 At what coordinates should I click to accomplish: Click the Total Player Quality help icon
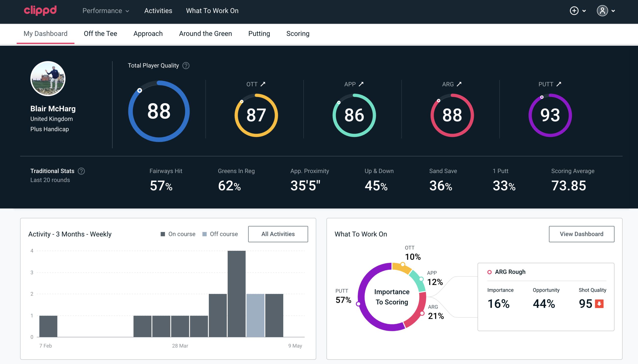point(185,66)
